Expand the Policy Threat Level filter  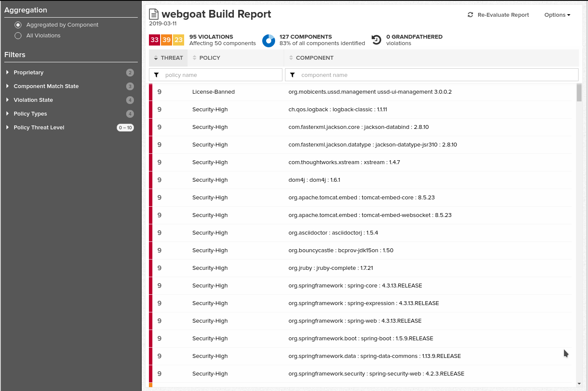click(x=8, y=128)
